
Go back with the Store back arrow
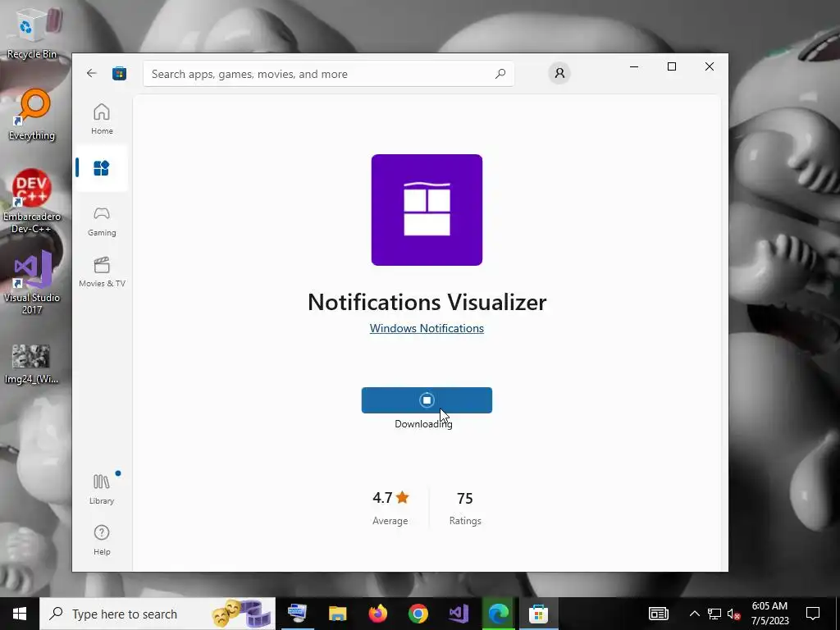[92, 73]
